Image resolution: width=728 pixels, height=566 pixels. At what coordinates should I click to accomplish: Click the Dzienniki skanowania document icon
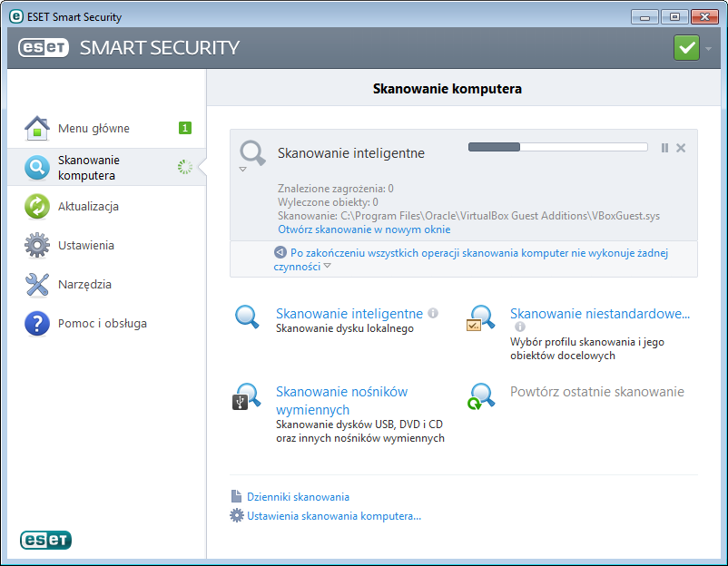236,496
